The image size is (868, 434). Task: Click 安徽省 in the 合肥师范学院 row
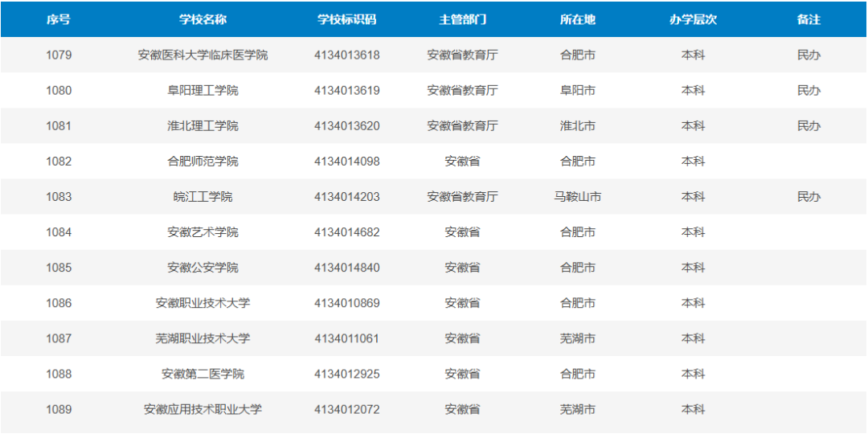tap(462, 161)
